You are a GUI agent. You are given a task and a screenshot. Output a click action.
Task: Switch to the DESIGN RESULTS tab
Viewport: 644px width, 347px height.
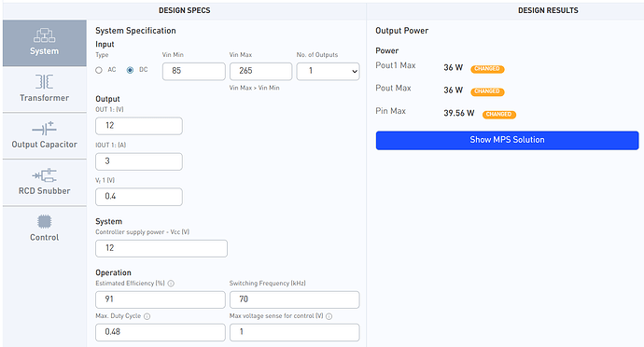548,10
